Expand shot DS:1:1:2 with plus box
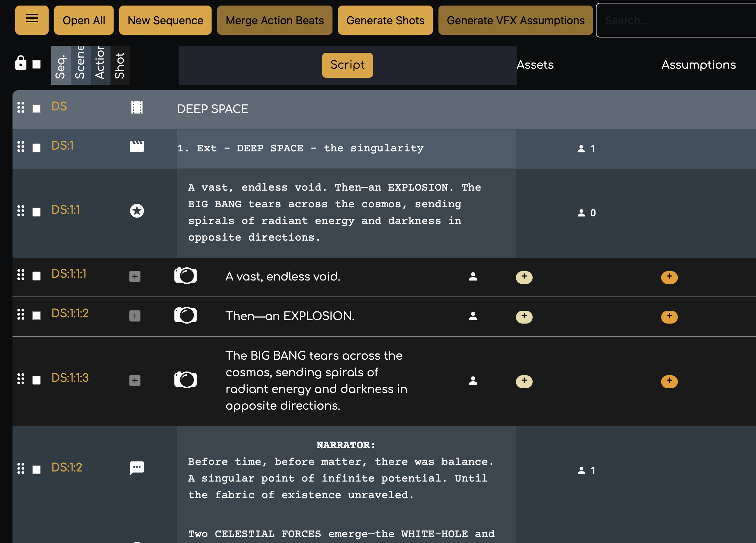756x543 pixels. click(x=135, y=316)
